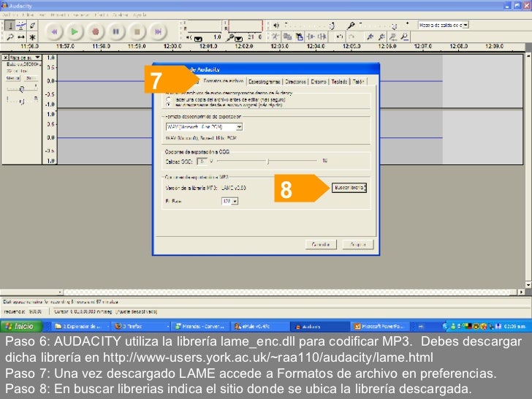Switch to Firefox taskbar item

pyautogui.click(x=141, y=327)
